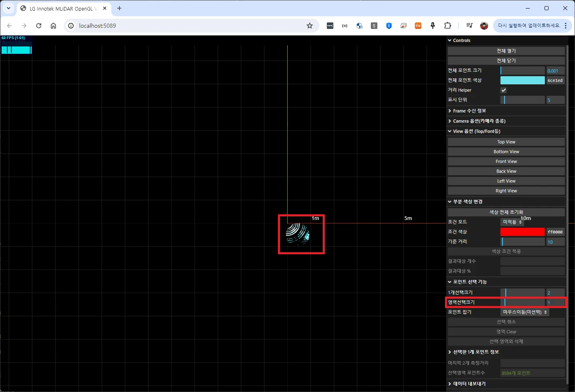Bookmark this page with the star icon
The image size is (575, 392).
310,26
